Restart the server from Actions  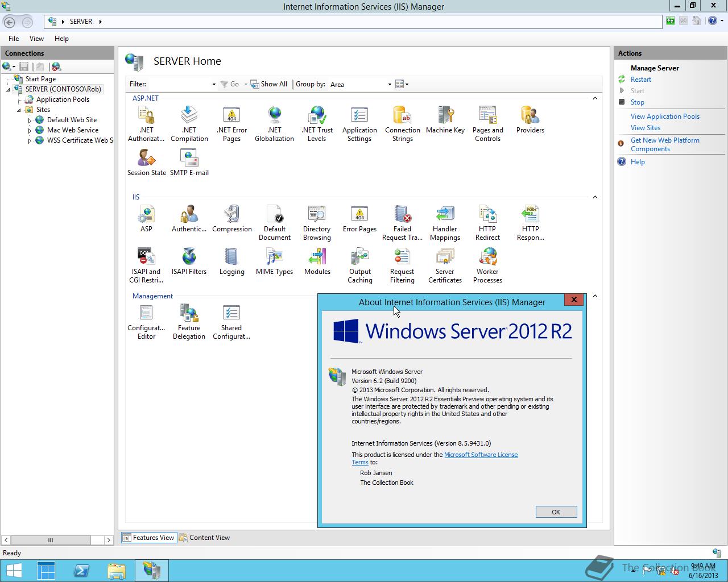tap(641, 80)
